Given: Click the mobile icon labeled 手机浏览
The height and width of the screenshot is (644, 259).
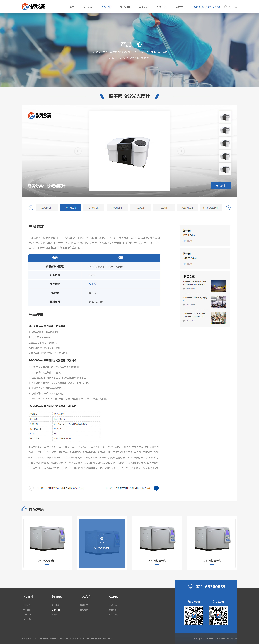Looking at the screenshot, I should click(x=213, y=601).
